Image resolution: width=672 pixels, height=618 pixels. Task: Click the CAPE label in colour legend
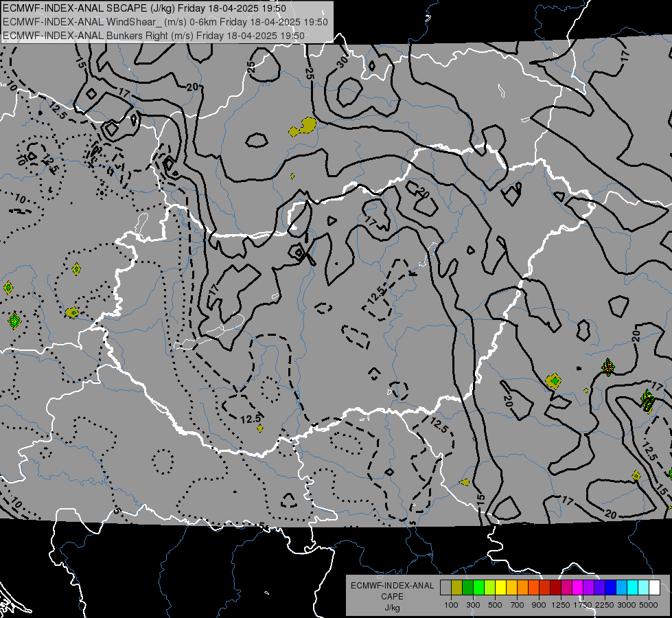(392, 597)
